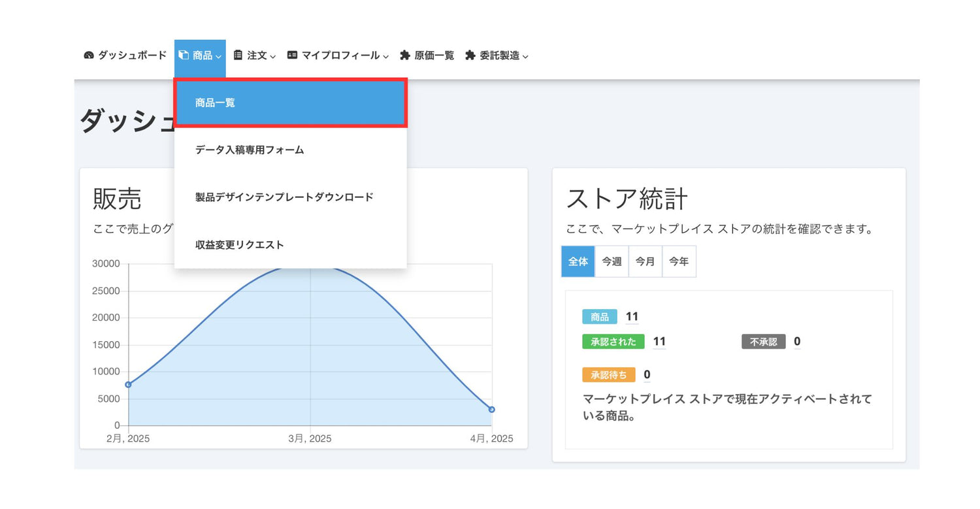
Task: Switch store stats to 全体 tab
Action: point(578,261)
